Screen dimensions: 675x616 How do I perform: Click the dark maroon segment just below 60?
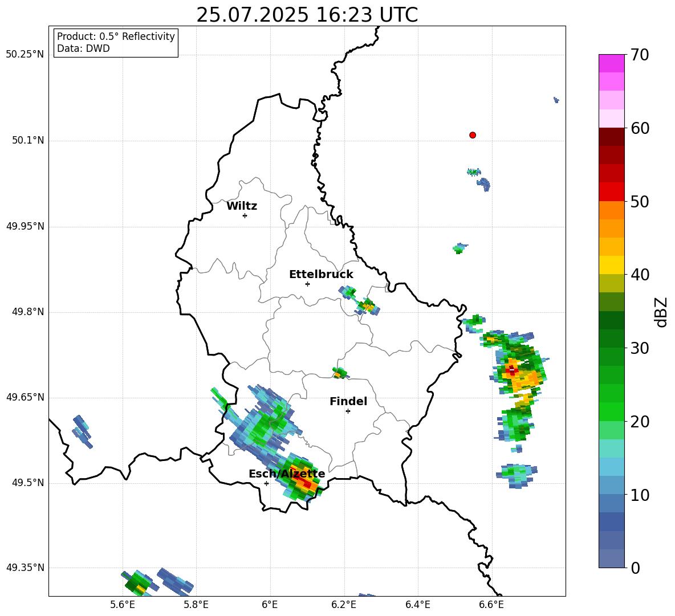pos(611,137)
